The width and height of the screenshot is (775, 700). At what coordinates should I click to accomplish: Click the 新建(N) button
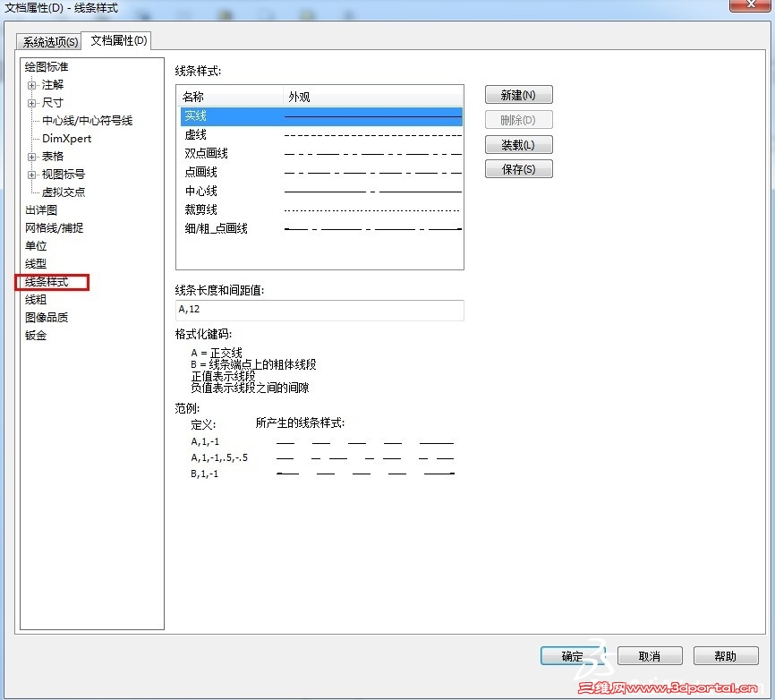518,95
